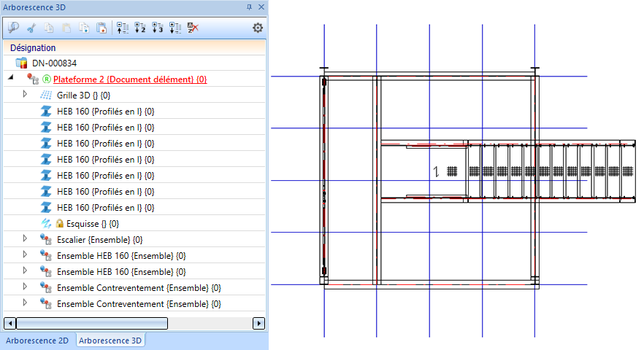Click last HEB 160 beam profile icon

(x=46, y=208)
